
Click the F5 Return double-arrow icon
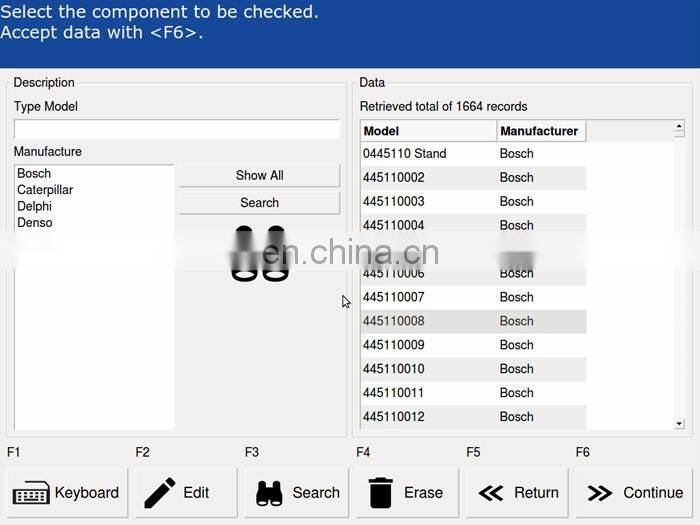(491, 493)
